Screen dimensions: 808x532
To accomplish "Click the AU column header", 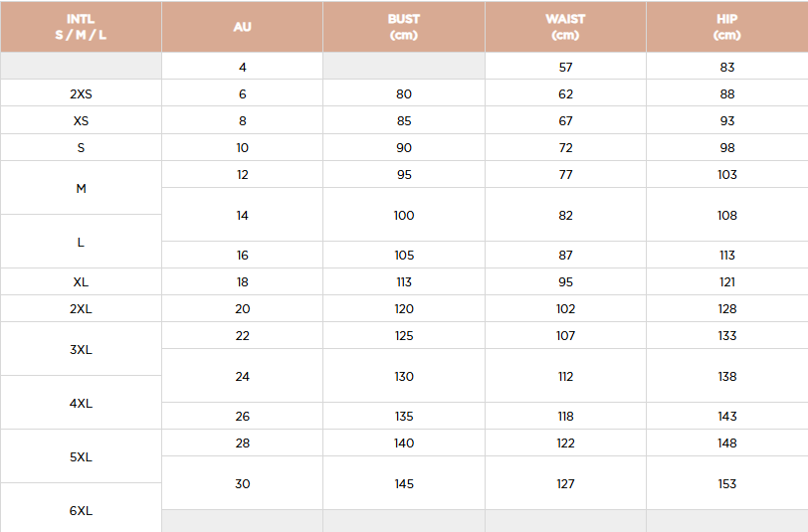I will click(x=242, y=27).
